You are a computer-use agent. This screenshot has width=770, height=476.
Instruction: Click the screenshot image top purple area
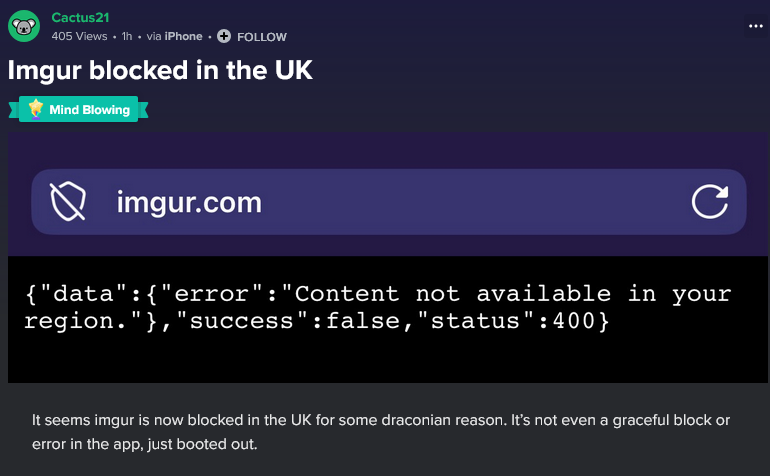click(x=388, y=150)
